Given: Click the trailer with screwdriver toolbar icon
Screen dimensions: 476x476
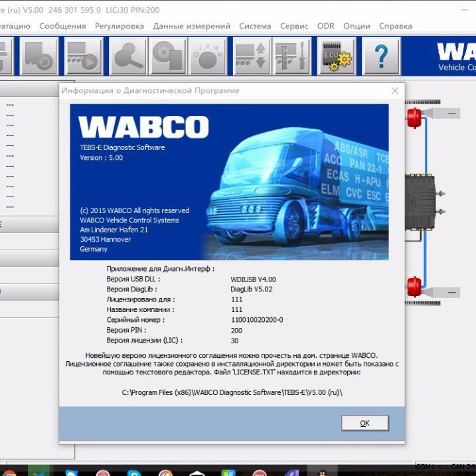Looking at the screenshot, I should point(292,56).
